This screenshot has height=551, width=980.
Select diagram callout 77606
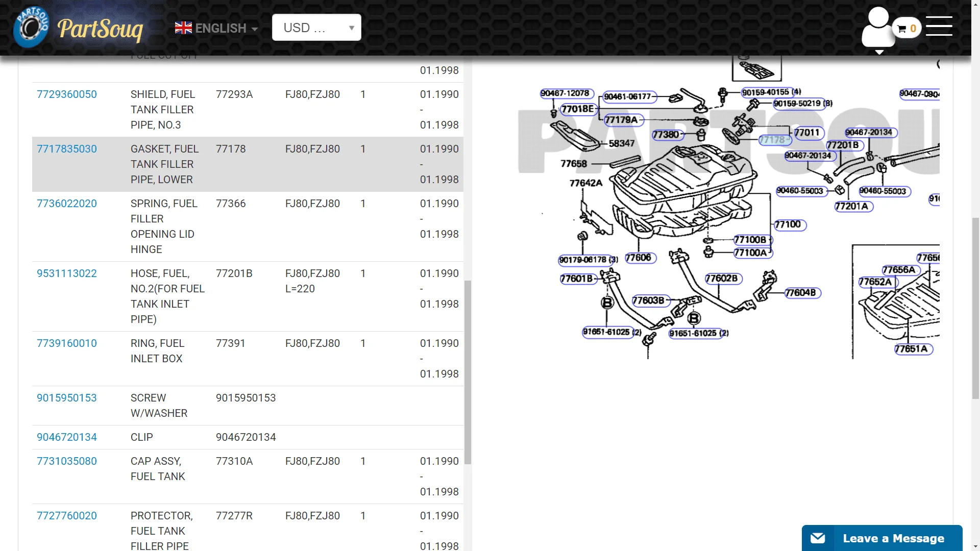[640, 258]
